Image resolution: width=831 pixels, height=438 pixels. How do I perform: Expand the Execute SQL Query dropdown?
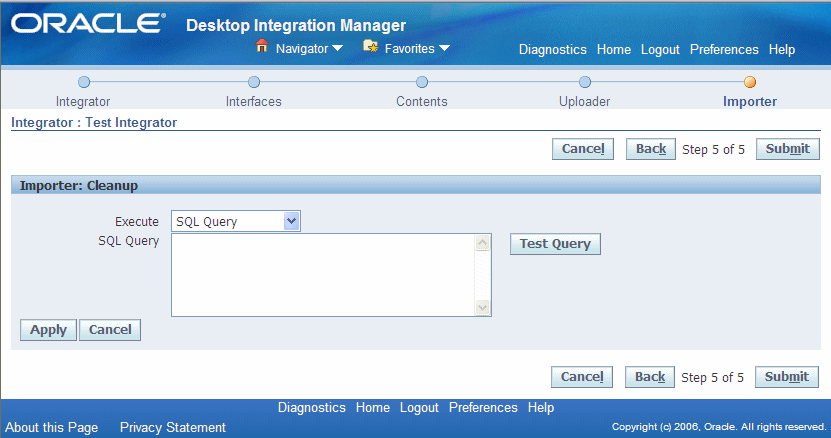[291, 221]
